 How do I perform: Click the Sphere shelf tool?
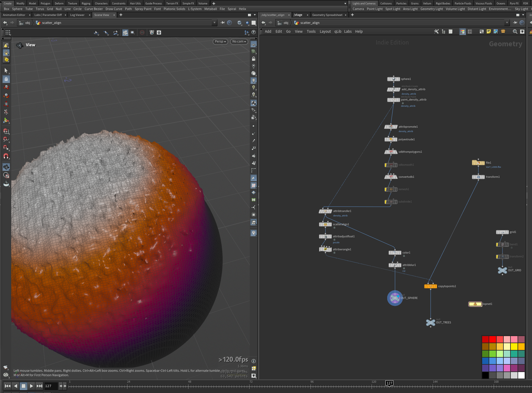pos(17,9)
